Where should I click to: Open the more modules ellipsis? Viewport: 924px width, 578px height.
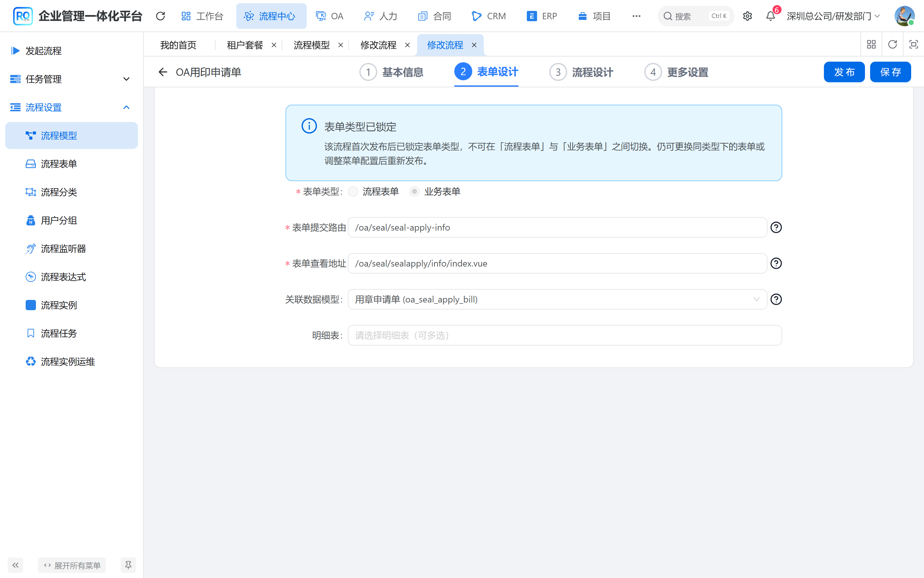[x=636, y=16]
